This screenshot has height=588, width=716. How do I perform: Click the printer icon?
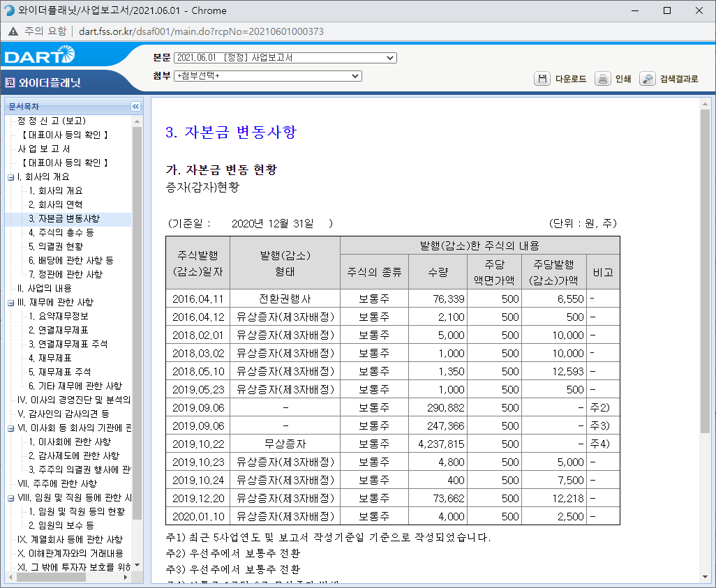(x=603, y=79)
